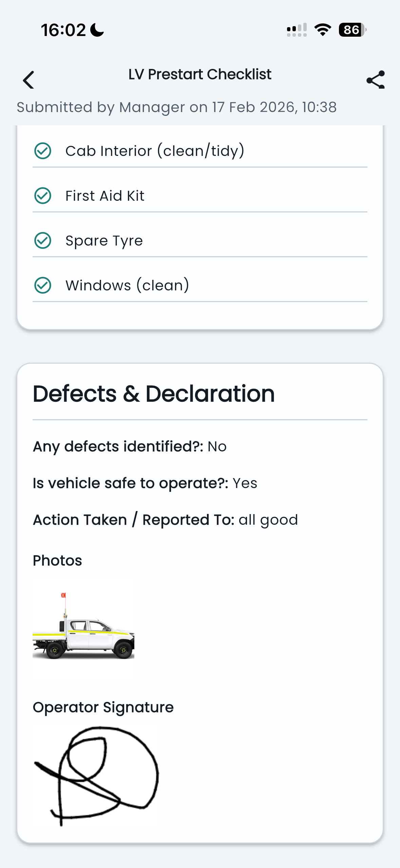Tap the back chevron to return
The width and height of the screenshot is (400, 868).
[28, 80]
